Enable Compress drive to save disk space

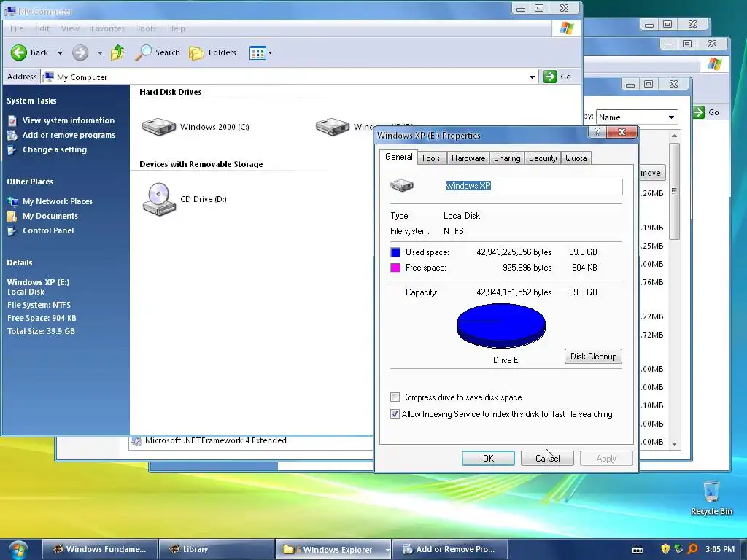pyautogui.click(x=395, y=397)
